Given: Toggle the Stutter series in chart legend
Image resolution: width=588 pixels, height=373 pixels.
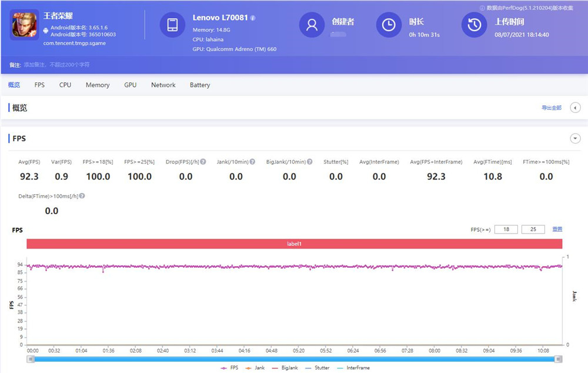Looking at the screenshot, I should coord(318,368).
